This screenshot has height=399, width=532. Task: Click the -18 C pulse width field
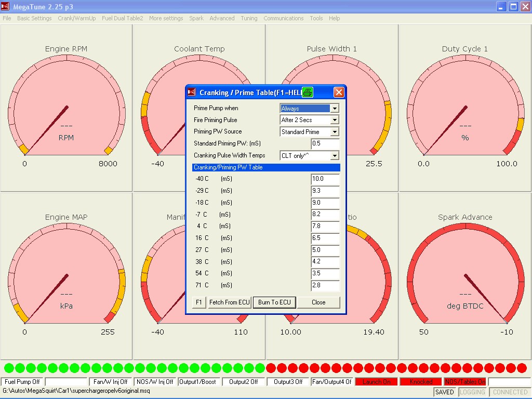[x=325, y=203]
